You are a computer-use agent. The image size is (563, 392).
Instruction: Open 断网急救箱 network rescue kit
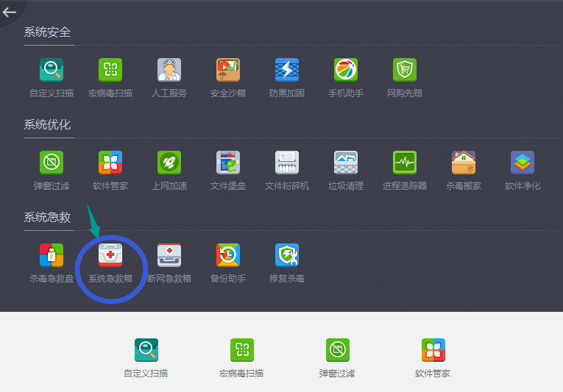[x=169, y=255]
